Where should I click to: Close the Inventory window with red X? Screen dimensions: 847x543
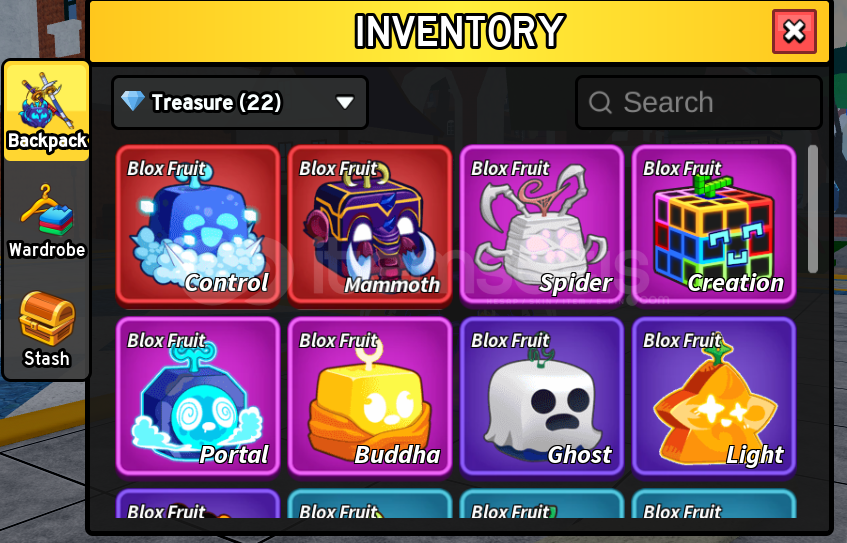pyautogui.click(x=794, y=31)
